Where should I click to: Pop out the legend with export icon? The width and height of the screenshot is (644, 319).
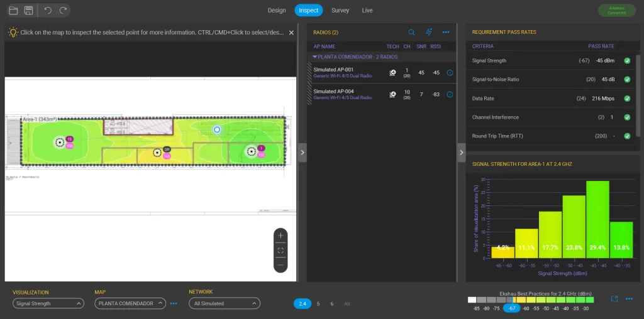(614, 299)
